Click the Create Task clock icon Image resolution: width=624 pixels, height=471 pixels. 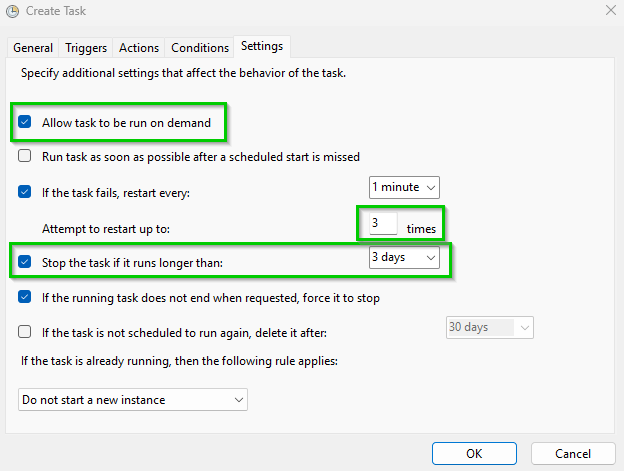coord(12,11)
